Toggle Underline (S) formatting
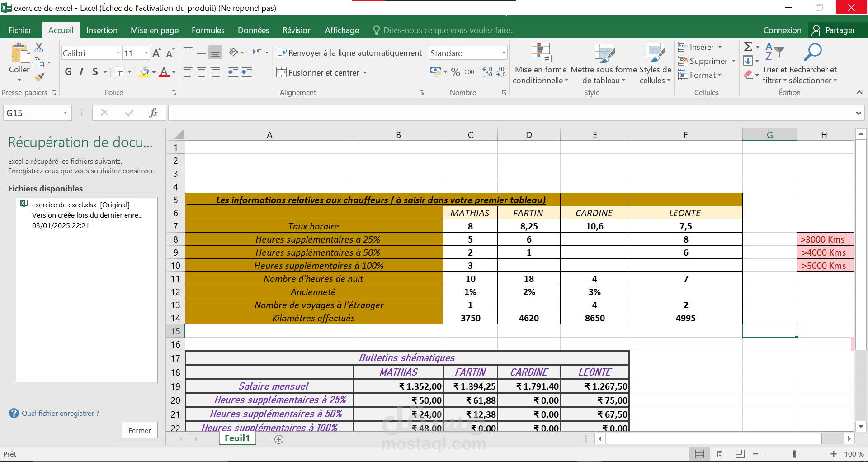The image size is (868, 462). click(x=95, y=72)
